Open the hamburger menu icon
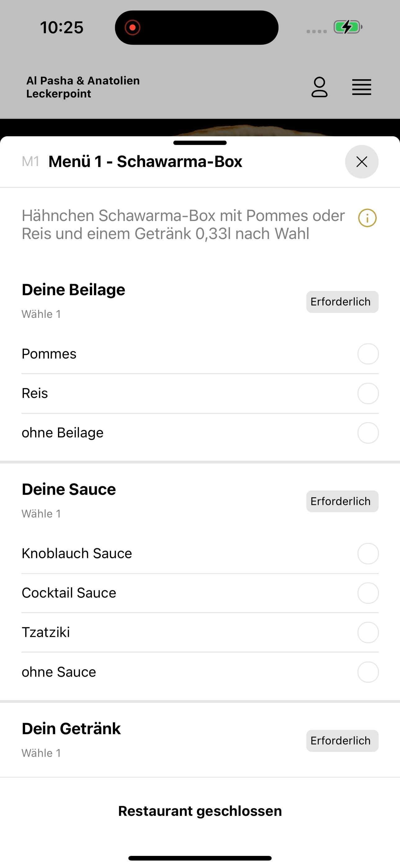The image size is (400, 868). point(362,87)
